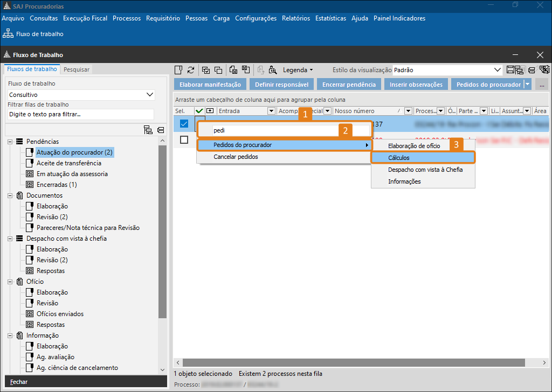The height and width of the screenshot is (392, 552).
Task: Switch to the Pesquisar tab
Action: 77,69
